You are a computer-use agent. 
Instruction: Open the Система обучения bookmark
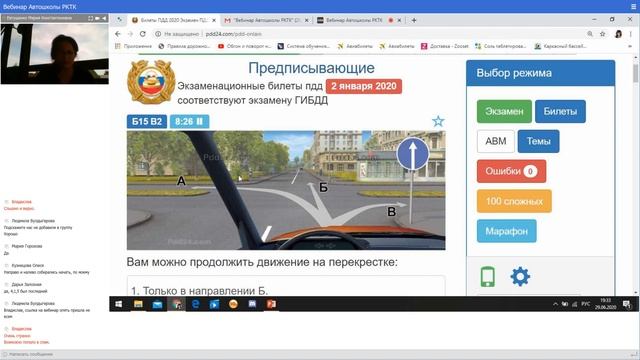coord(304,46)
